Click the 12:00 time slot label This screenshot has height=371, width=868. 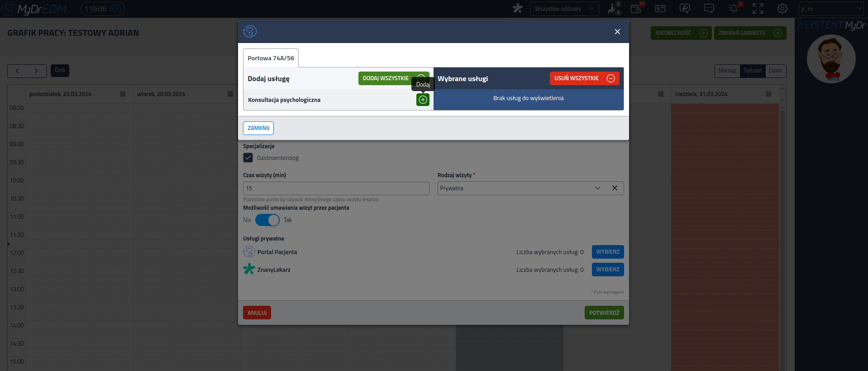point(17,253)
